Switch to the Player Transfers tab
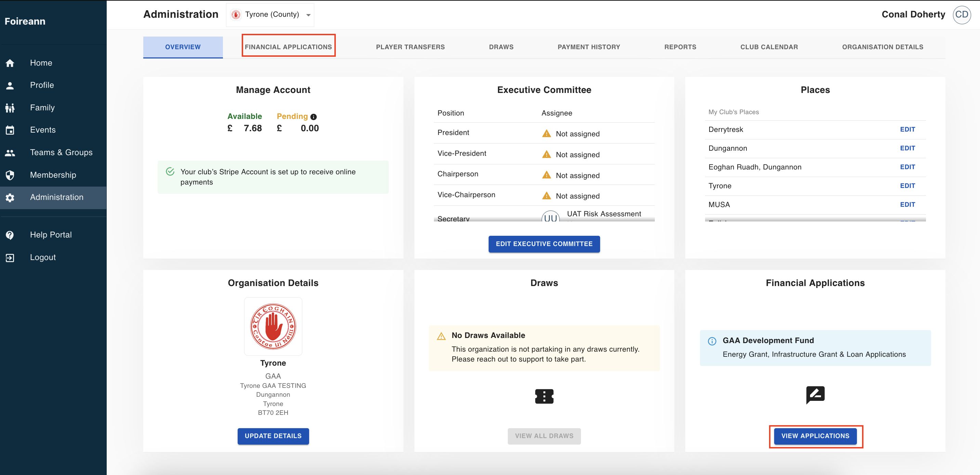The image size is (980, 475). [x=410, y=47]
